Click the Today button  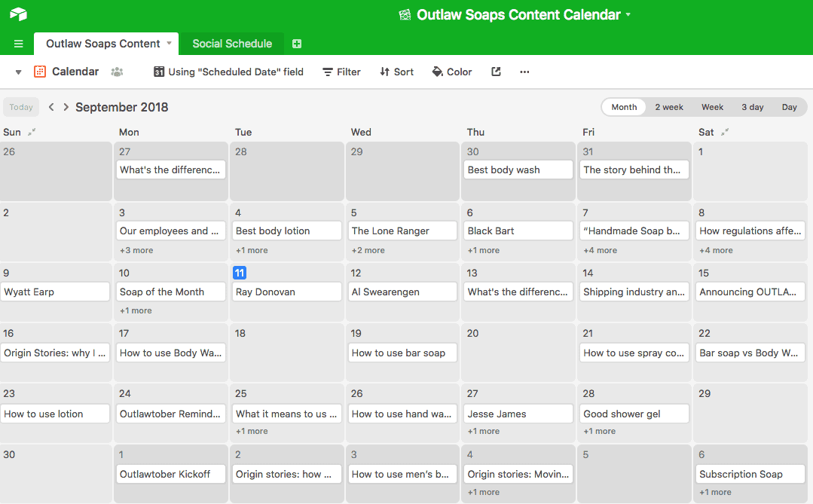[x=21, y=107]
